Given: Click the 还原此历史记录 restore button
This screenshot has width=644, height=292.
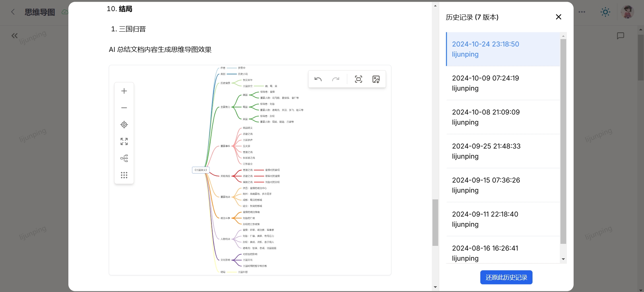Looking at the screenshot, I should (506, 277).
